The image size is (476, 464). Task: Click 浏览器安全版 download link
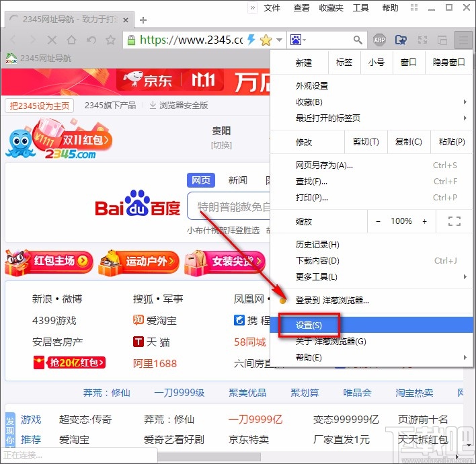pyautogui.click(x=179, y=106)
